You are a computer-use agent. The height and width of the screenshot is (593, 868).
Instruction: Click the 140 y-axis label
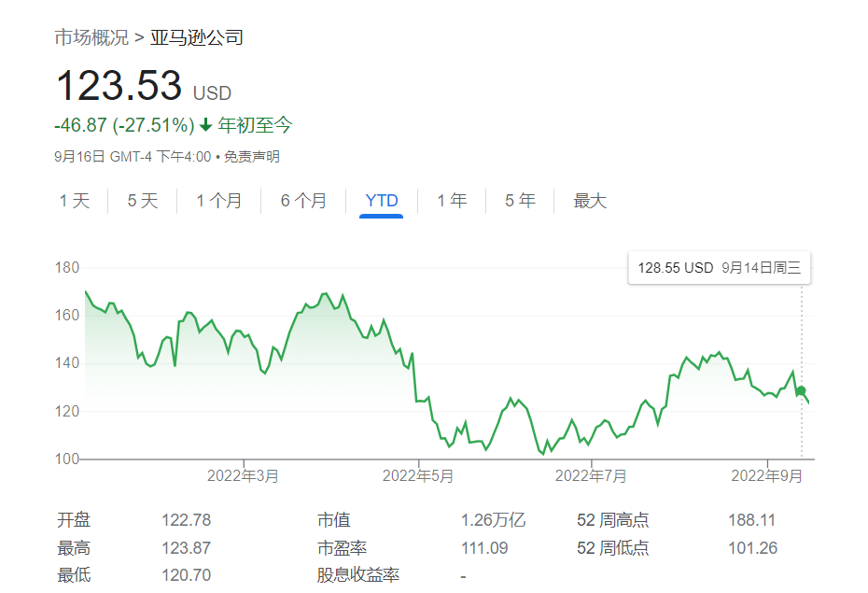click(67, 363)
